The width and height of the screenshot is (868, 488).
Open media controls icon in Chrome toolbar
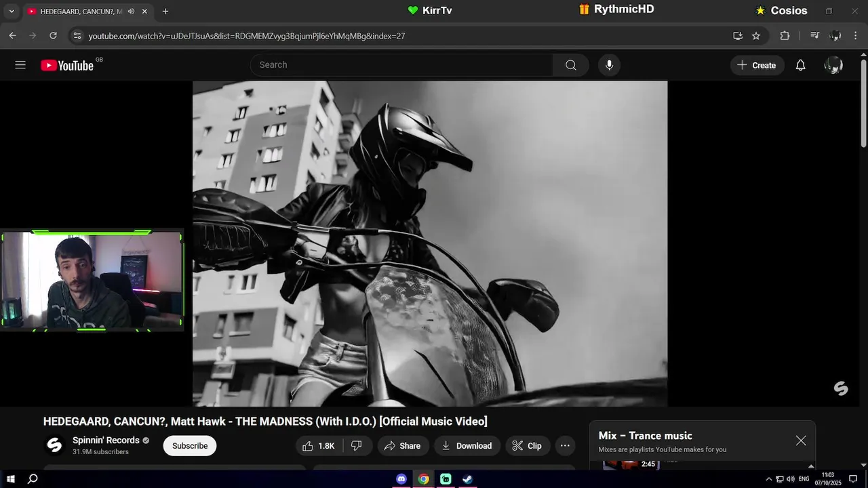(815, 35)
